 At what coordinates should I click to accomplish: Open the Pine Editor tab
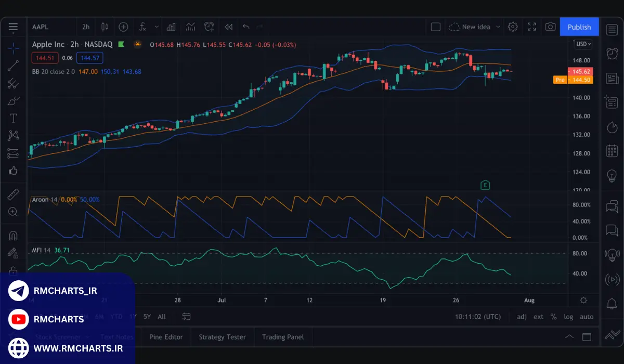pyautogui.click(x=166, y=337)
